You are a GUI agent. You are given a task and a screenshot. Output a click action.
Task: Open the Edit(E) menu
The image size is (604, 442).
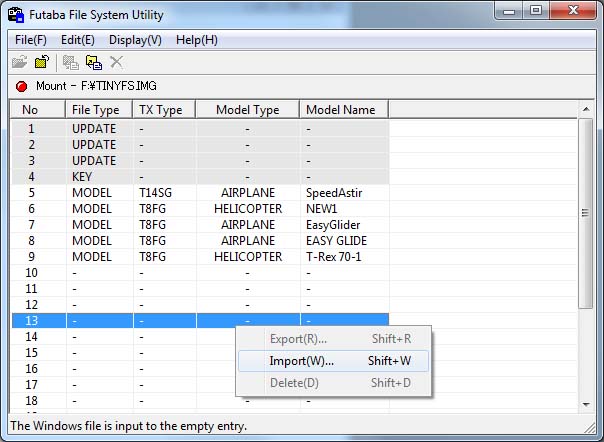pos(78,40)
